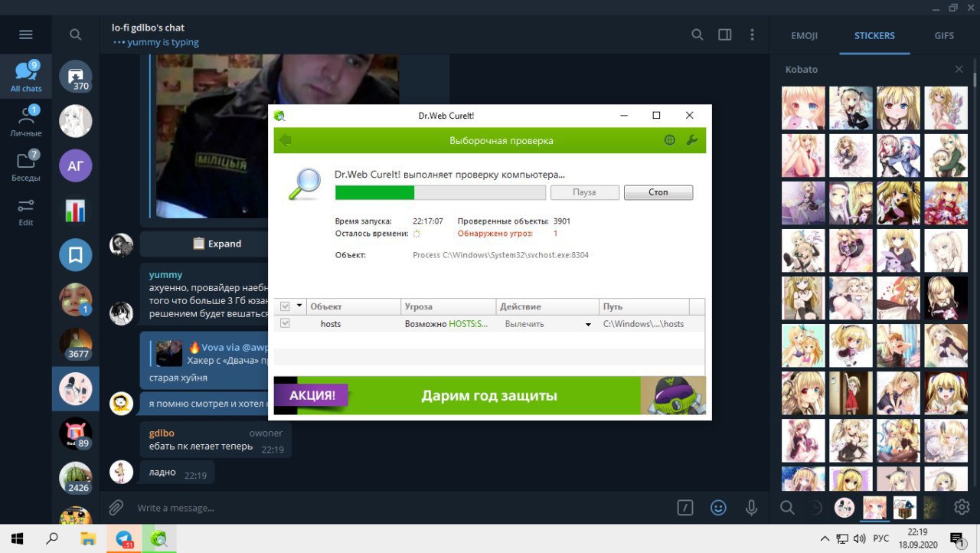Switch to the GIFS tab

coord(944,35)
